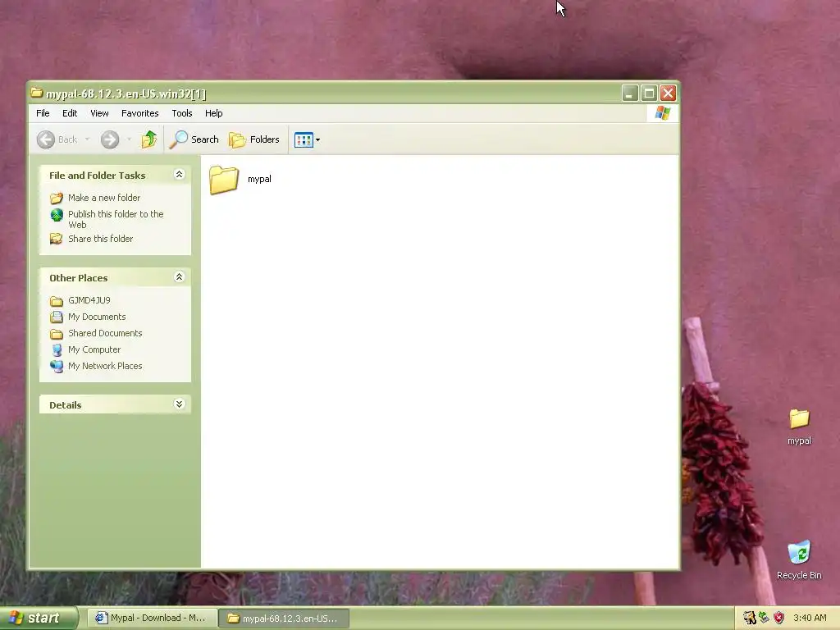The image size is (840, 630).
Task: Click the Safely Remove Hardware tray icon
Action: (x=764, y=619)
